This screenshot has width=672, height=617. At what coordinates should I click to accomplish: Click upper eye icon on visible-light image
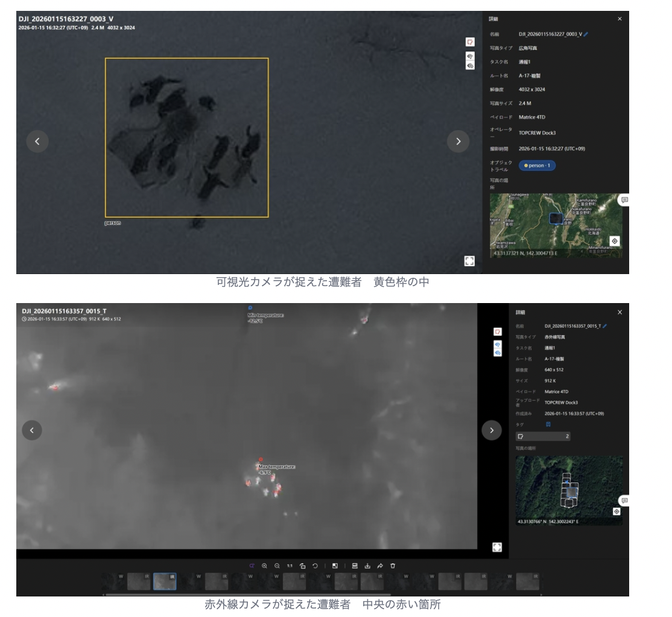[x=469, y=55]
